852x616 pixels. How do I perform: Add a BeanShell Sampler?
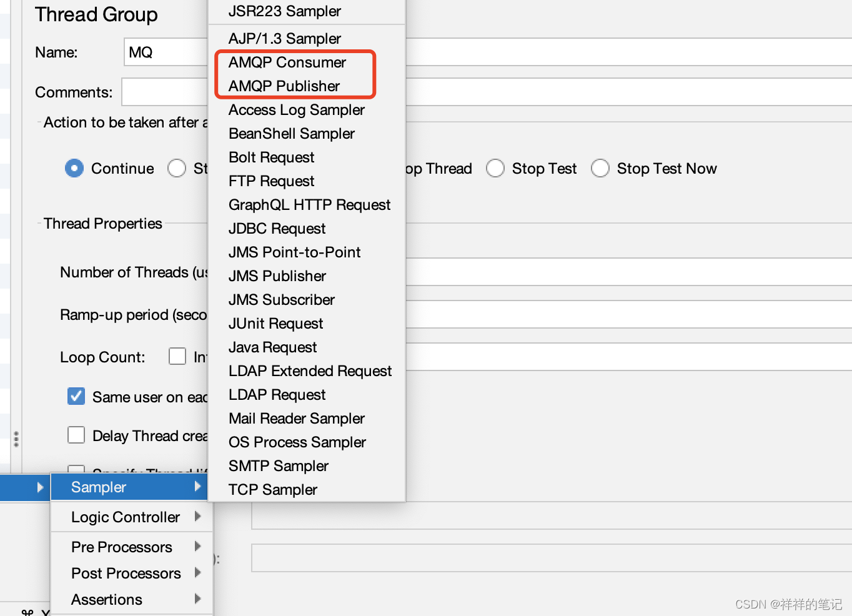pos(291,133)
